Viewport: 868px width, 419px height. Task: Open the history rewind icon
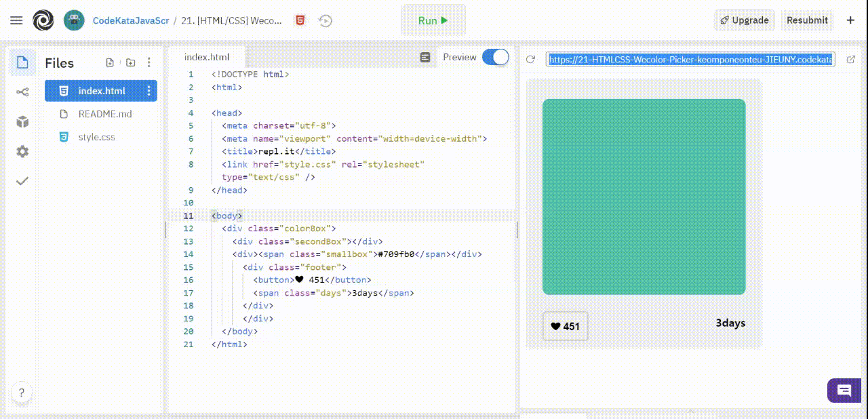point(325,20)
